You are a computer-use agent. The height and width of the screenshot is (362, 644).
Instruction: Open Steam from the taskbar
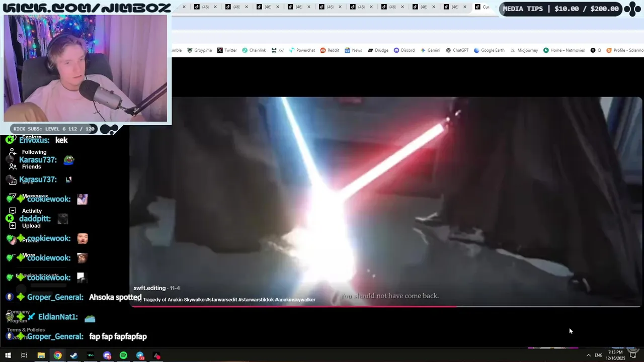tap(74, 355)
